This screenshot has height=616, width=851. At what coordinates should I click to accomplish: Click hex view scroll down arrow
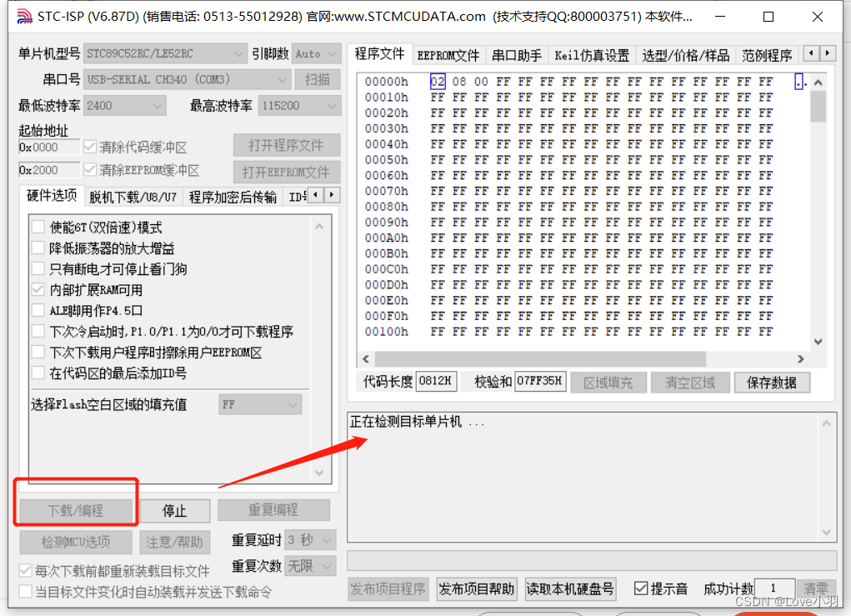(818, 342)
